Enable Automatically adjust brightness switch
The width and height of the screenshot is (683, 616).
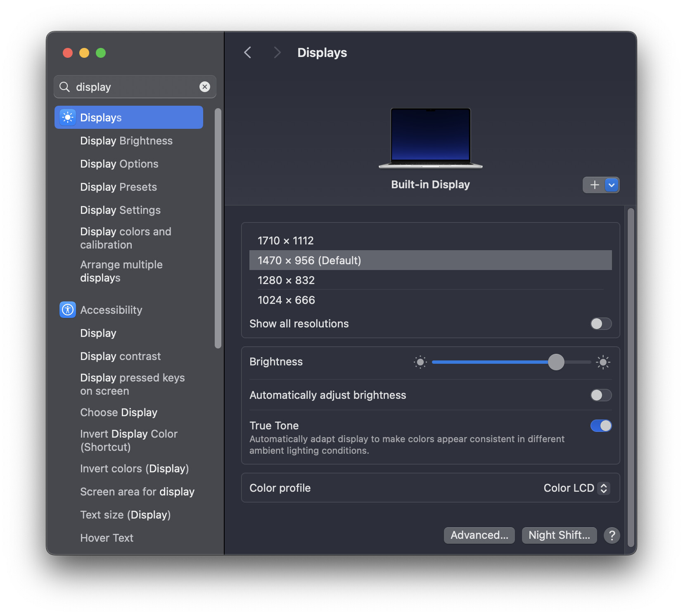pyautogui.click(x=601, y=395)
